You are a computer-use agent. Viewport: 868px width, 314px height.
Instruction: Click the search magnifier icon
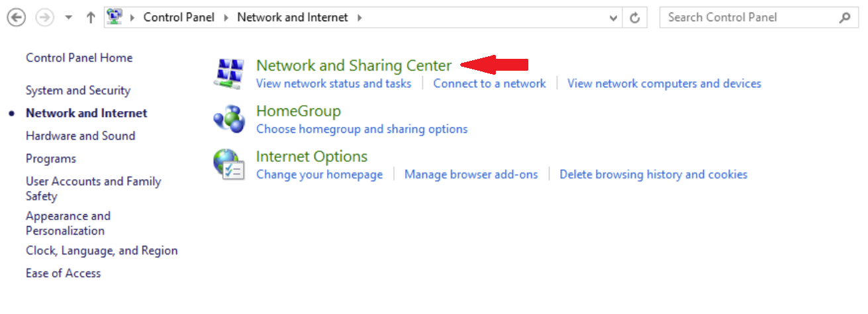845,18
